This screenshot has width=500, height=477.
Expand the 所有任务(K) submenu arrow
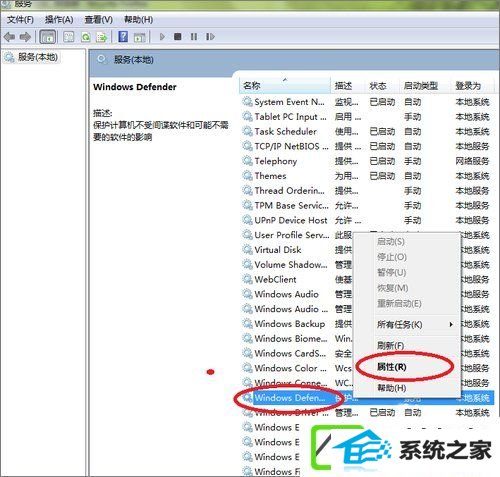point(451,324)
